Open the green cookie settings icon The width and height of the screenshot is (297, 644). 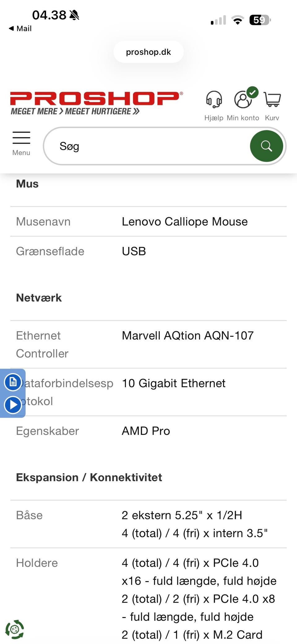[x=14, y=629]
